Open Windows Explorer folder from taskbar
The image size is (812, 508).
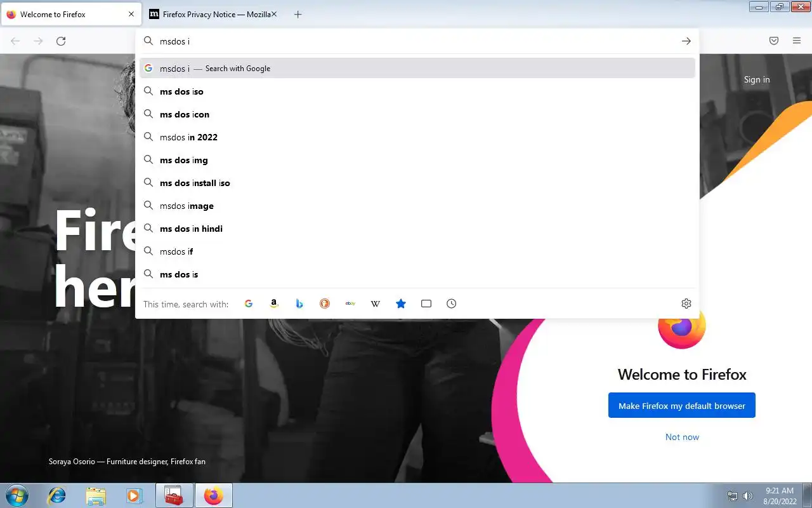point(96,495)
